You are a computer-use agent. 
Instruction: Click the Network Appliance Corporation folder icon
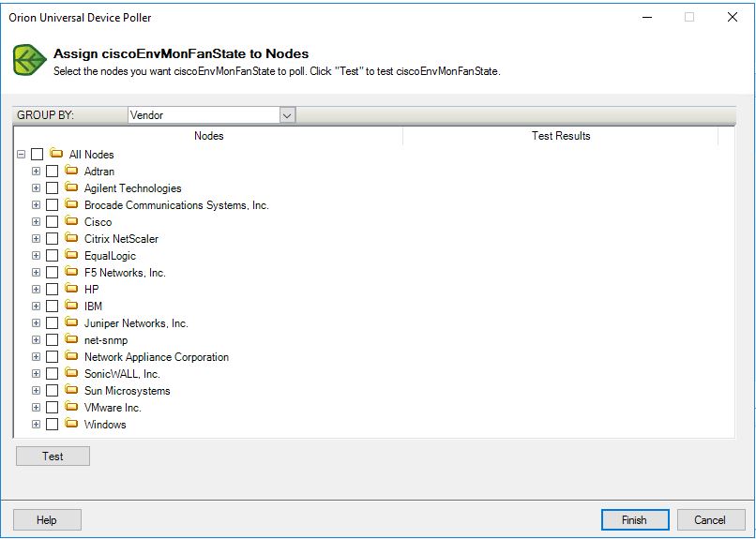click(71, 356)
